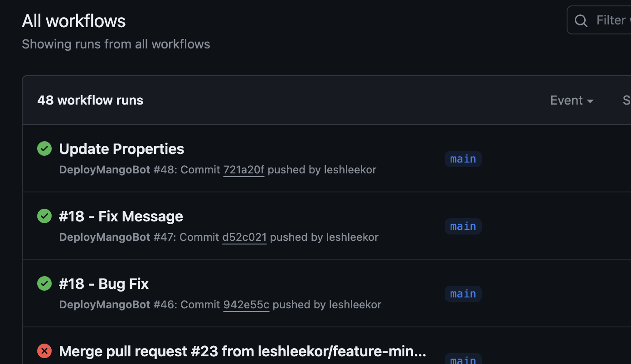631x364 pixels.
Task: Select the main branch tag for #18 - Fix Message
Action: [x=463, y=226]
